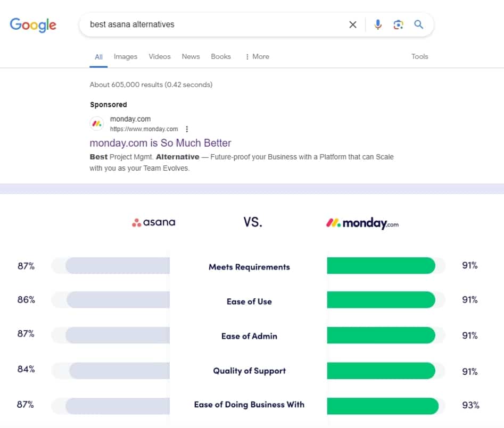Viewport: 504px width, 428px height.
Task: Click inside the search input field
Action: [213, 24]
